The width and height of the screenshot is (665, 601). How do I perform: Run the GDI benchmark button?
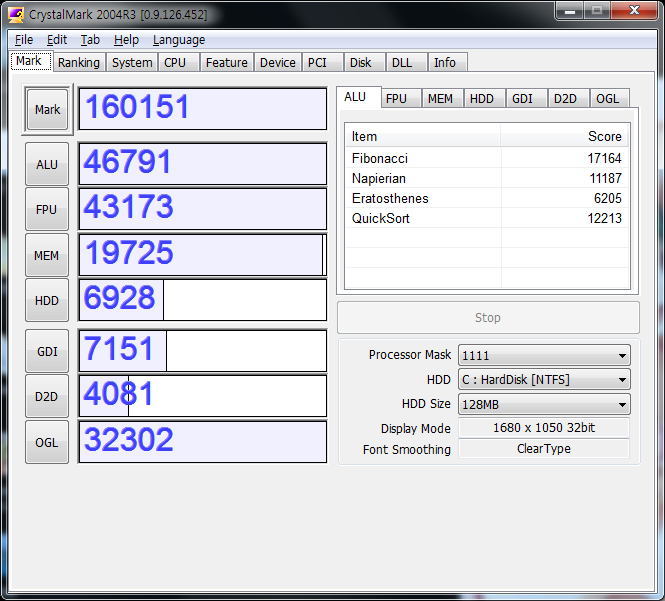click(47, 351)
